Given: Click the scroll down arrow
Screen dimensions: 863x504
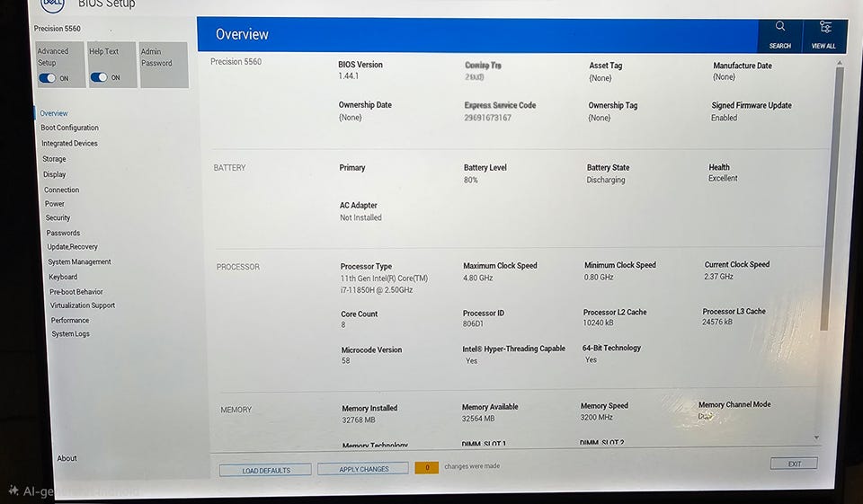Looking at the screenshot, I should click(817, 438).
